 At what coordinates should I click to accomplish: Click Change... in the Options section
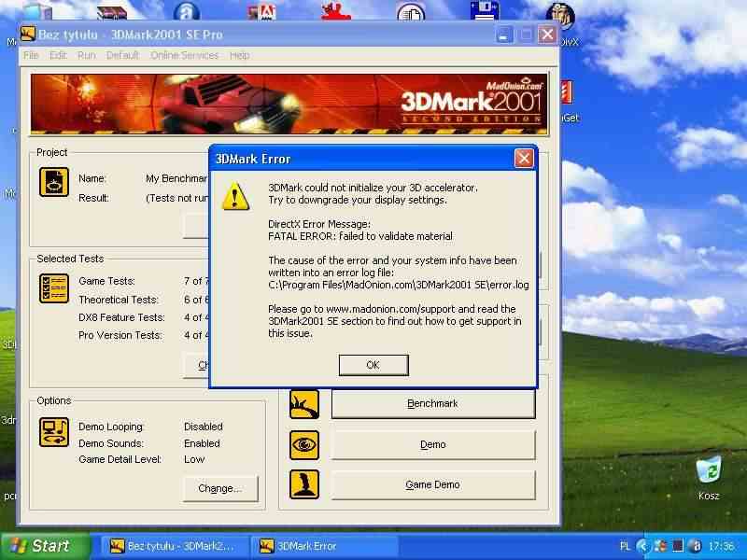(220, 488)
